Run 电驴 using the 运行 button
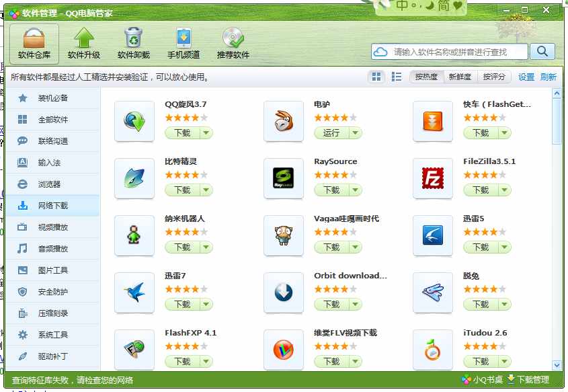Image resolution: width=568 pixels, height=392 pixels. (331, 133)
